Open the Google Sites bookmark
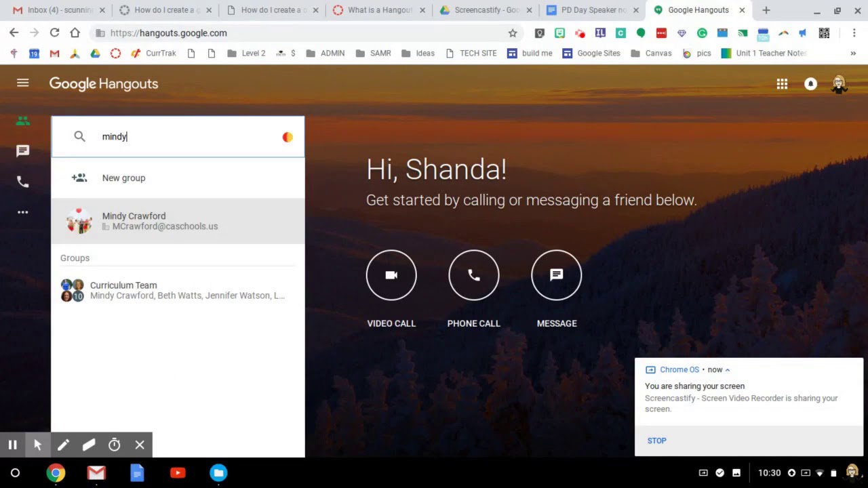Viewport: 868px width, 488px height. (x=591, y=53)
